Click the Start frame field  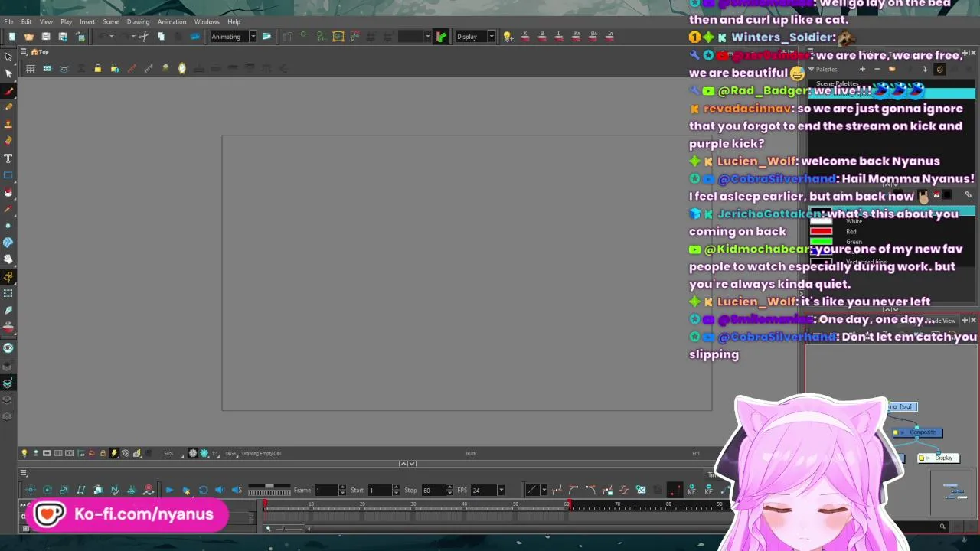tap(380, 490)
